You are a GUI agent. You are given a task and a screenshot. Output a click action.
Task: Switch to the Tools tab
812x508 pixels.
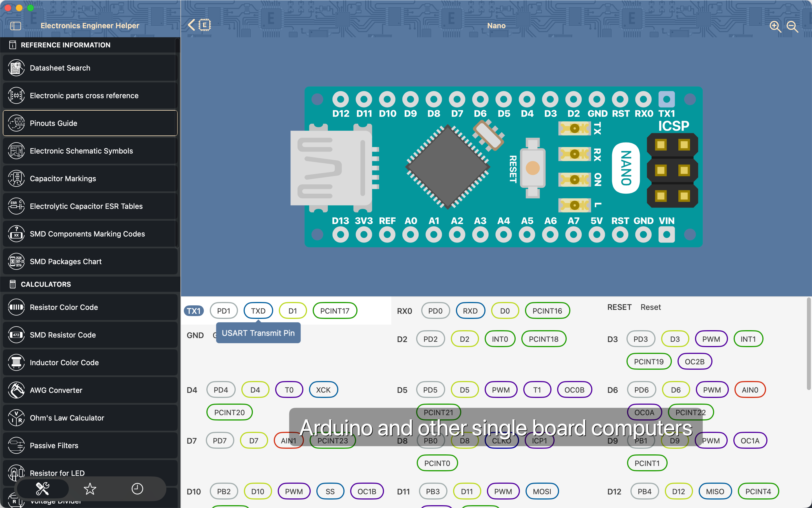point(43,489)
